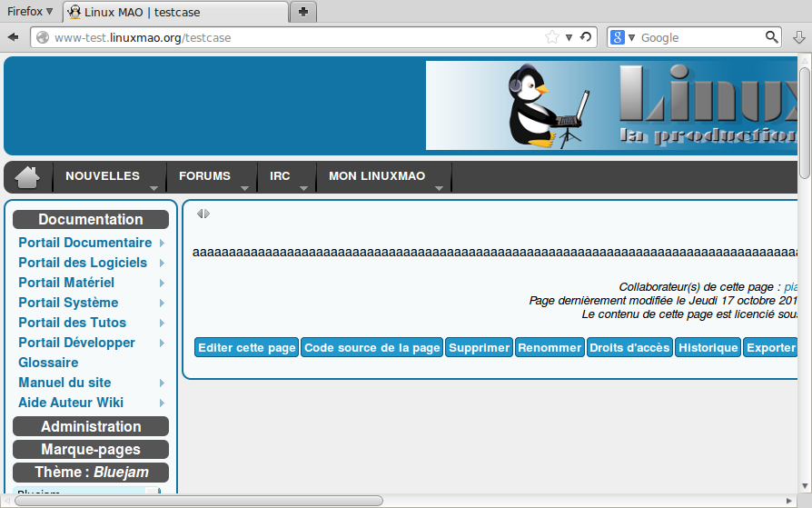This screenshot has width=812, height=508.
Task: Expand Portail des Tutos submenu arrow
Action: tap(162, 323)
